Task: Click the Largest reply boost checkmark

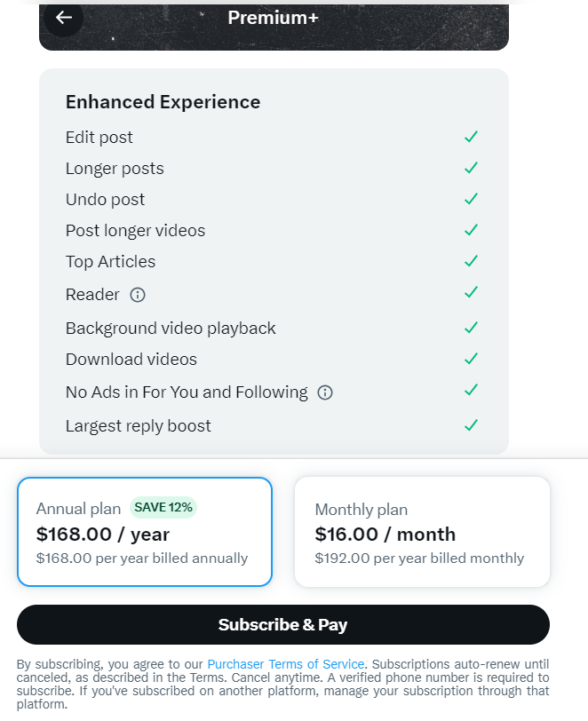Action: pos(472,425)
